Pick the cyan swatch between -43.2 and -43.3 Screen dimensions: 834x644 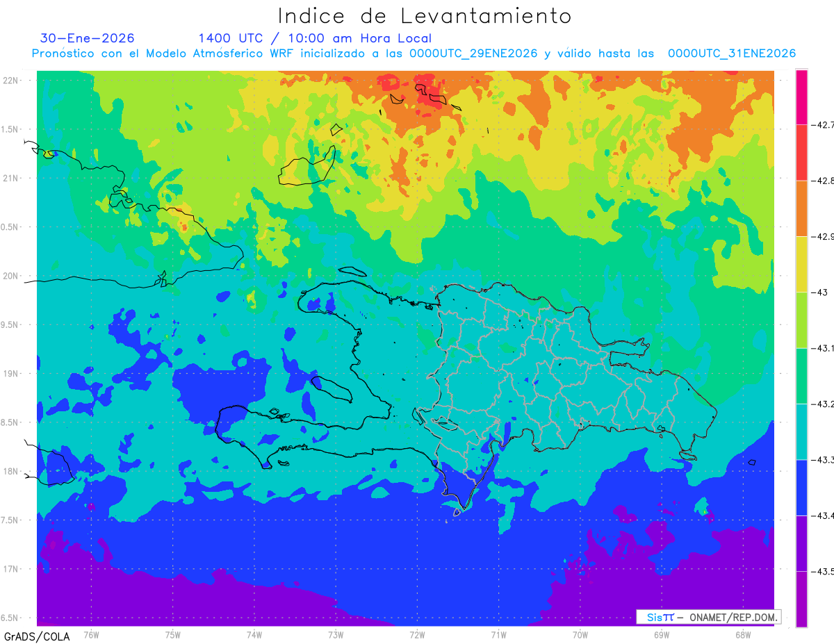(x=801, y=431)
